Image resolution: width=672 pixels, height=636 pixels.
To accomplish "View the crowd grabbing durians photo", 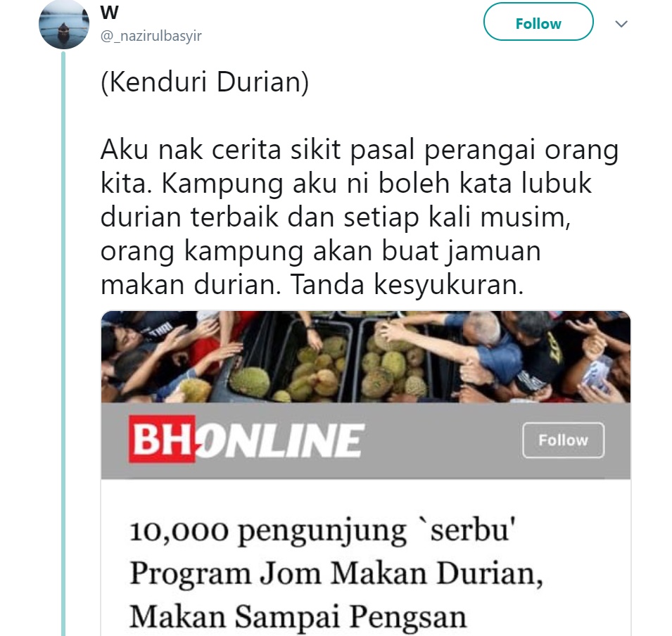I will pos(366,357).
